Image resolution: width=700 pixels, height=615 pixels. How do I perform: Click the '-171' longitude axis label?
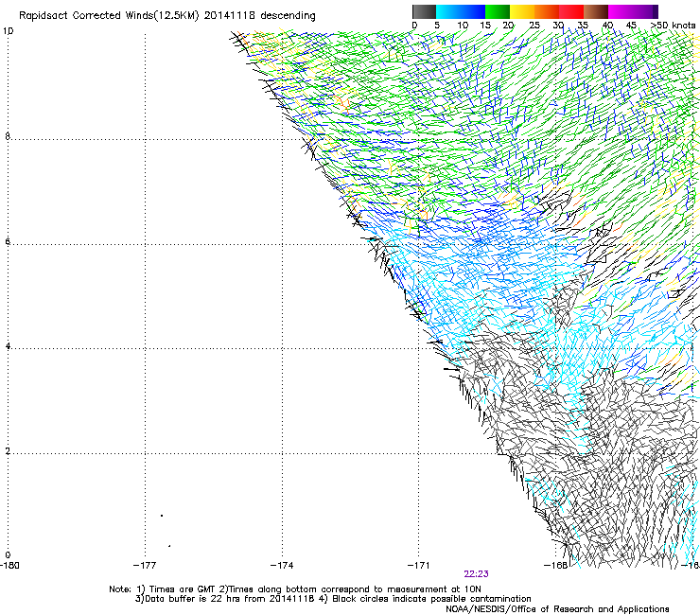(x=418, y=566)
